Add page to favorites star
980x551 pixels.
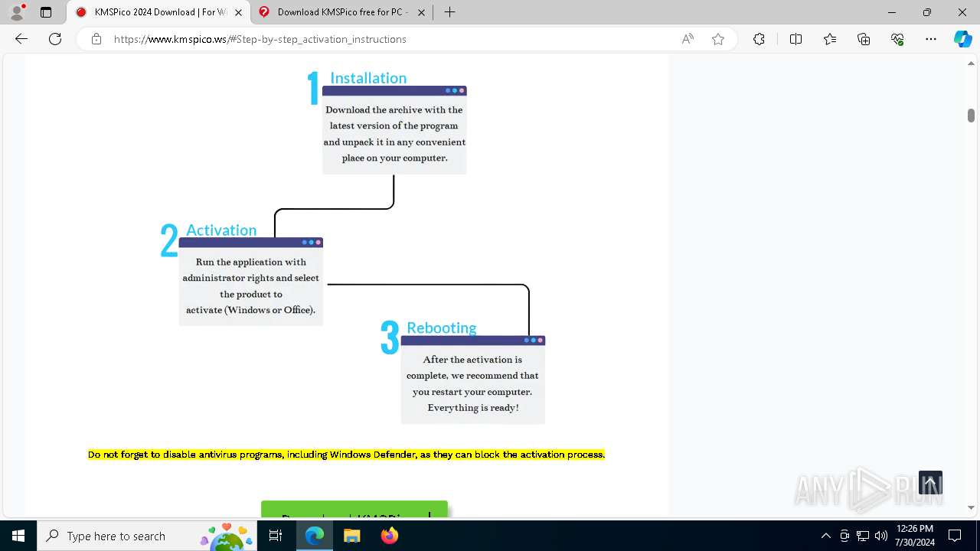718,39
